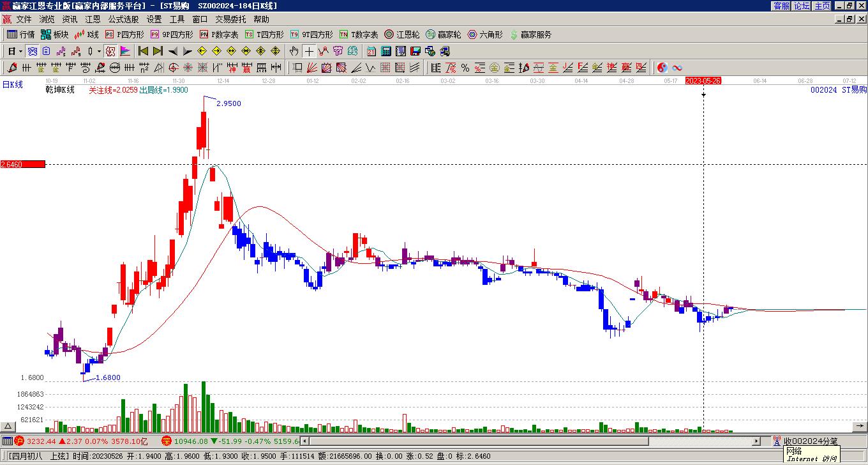Open 赢家服务 service page
Viewport: 868px width, 465px height.
(x=530, y=34)
